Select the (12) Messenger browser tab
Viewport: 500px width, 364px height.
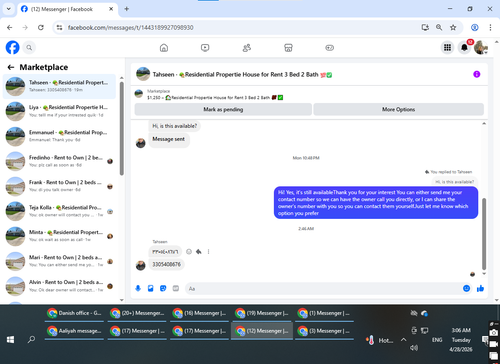point(67,9)
